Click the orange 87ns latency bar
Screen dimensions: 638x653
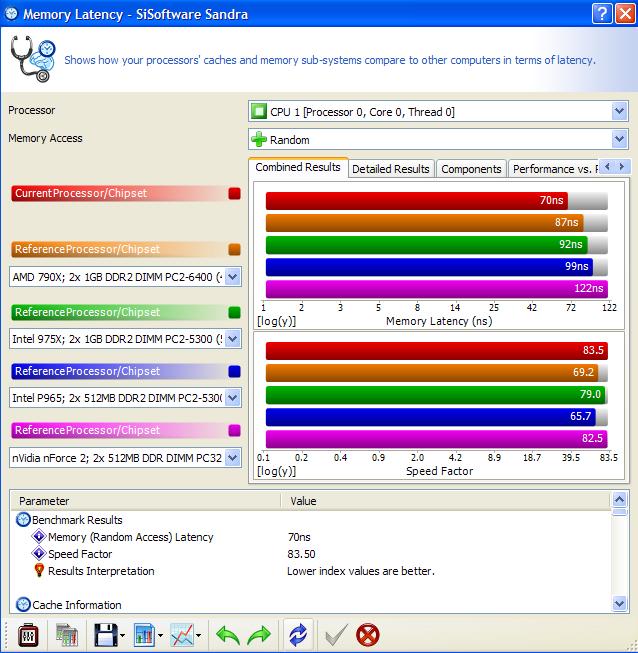click(424, 223)
